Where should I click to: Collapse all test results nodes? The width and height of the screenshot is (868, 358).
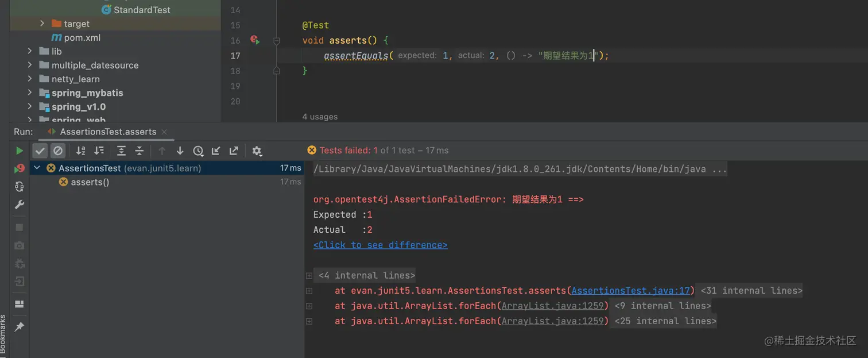tap(139, 151)
